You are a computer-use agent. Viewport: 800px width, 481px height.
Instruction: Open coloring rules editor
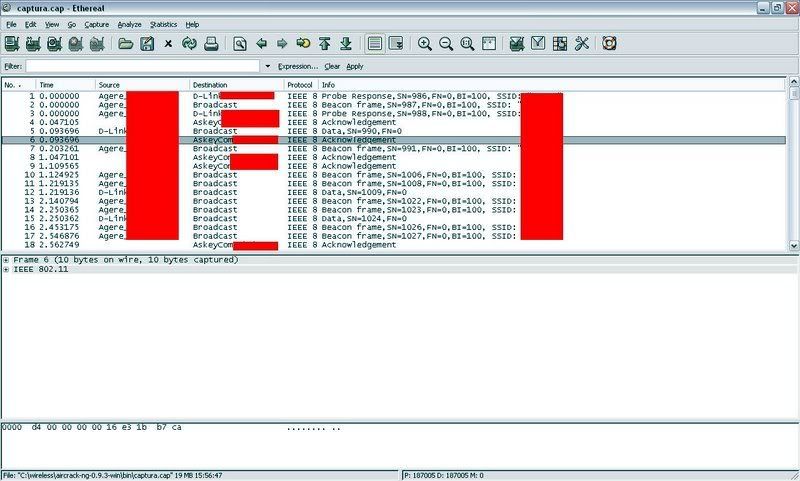pyautogui.click(x=560, y=44)
